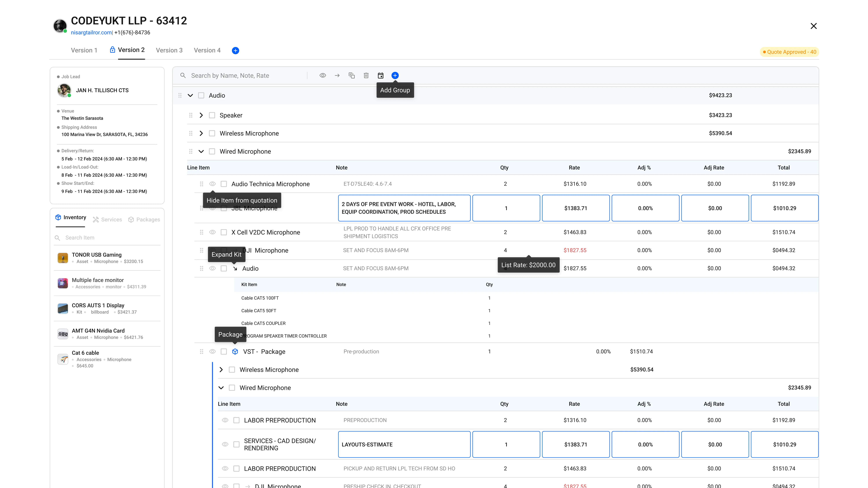Click drag handle of VST - Package row
Screen dimensions: 868x488
202,352
